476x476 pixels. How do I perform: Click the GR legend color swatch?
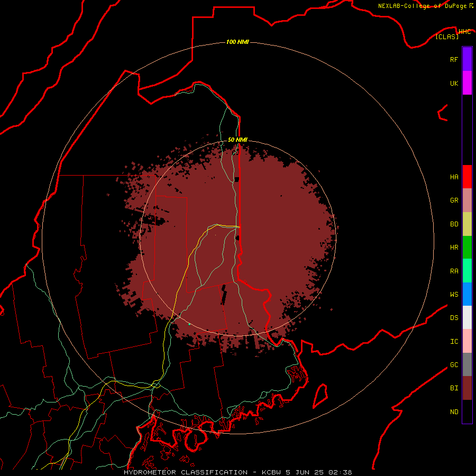467,200
